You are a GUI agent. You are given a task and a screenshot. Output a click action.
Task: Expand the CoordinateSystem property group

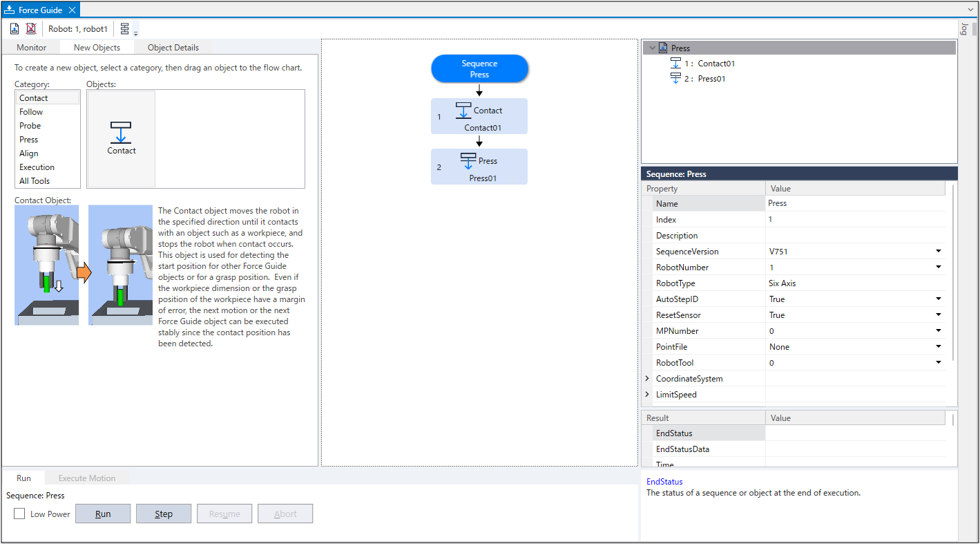[x=647, y=379]
